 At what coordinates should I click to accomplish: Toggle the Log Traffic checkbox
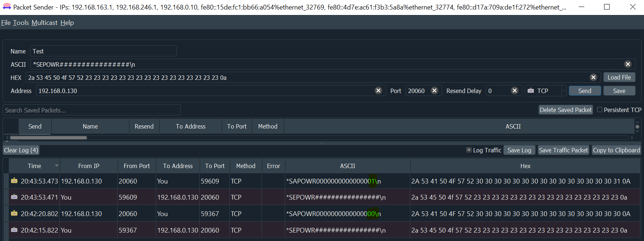469,150
